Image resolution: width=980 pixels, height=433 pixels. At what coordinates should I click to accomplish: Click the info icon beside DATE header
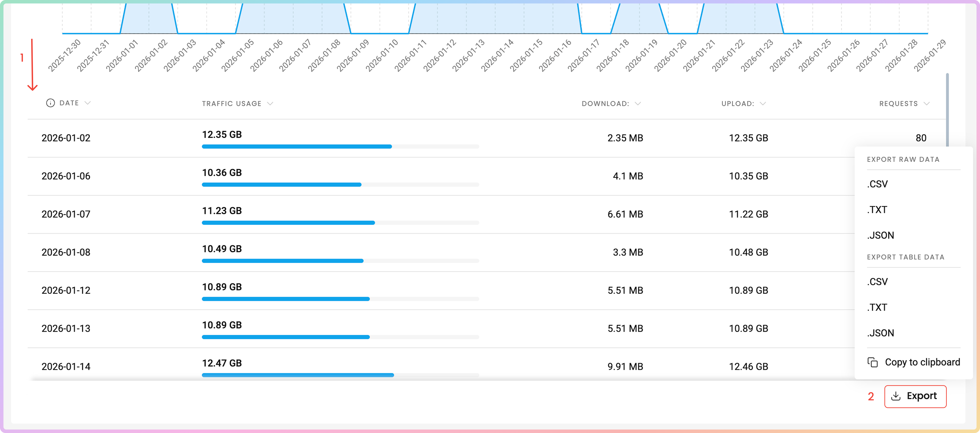pyautogui.click(x=50, y=103)
